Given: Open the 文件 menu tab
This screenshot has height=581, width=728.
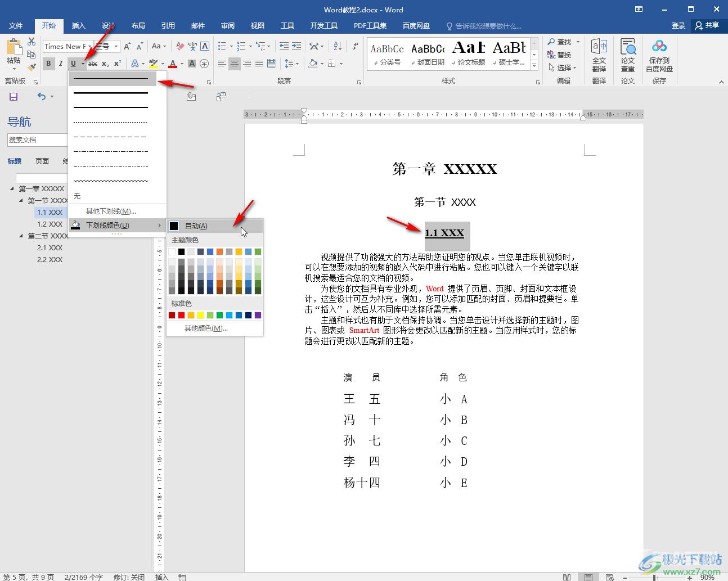Looking at the screenshot, I should coord(16,25).
